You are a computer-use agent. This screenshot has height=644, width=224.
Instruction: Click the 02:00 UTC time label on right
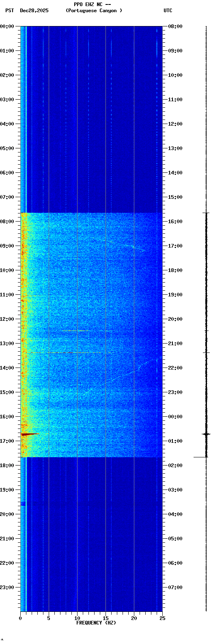point(175,466)
